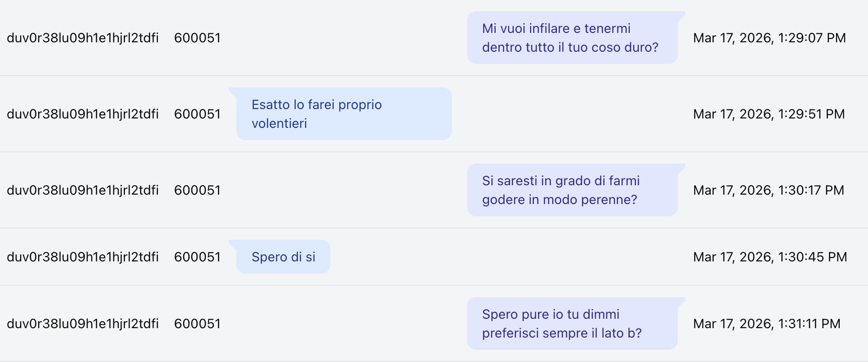This screenshot has height=362, width=868.
Task: Click the timestamp Mar 17, 2026, 1:29:07 PM
Action: (769, 38)
